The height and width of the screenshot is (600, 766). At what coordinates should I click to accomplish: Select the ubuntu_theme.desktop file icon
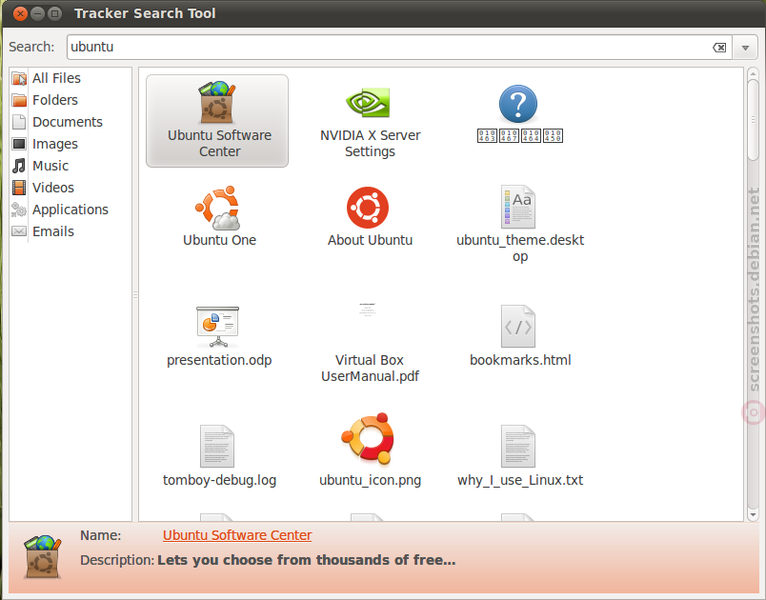[518, 207]
